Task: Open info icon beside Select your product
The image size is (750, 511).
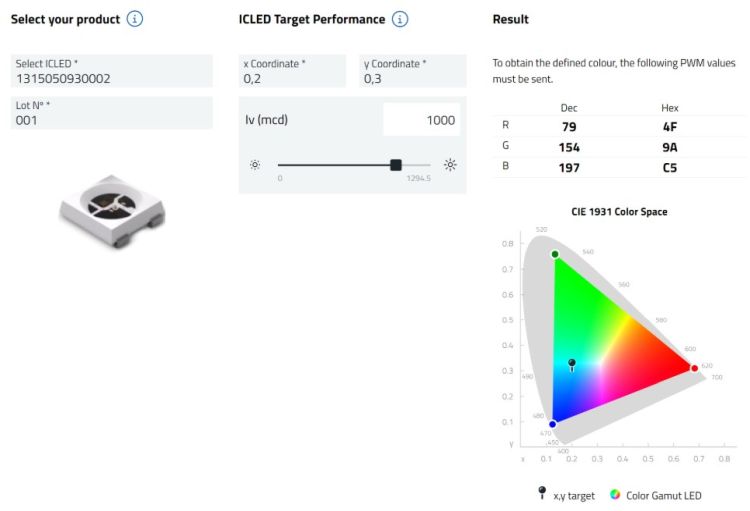Action: tap(134, 19)
